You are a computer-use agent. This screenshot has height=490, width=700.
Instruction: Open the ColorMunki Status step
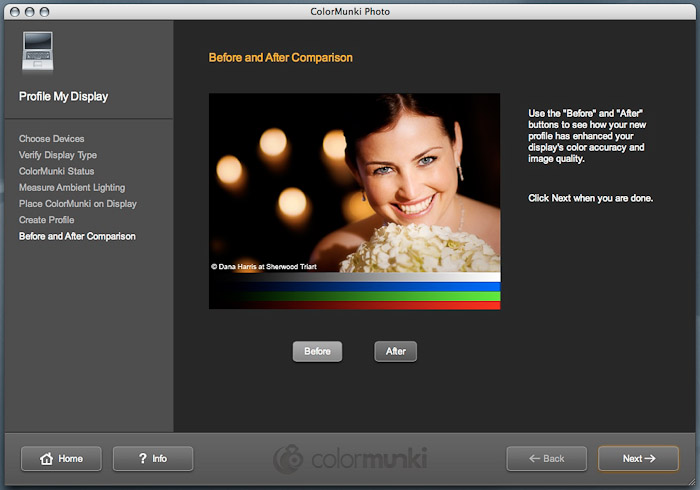tap(56, 171)
